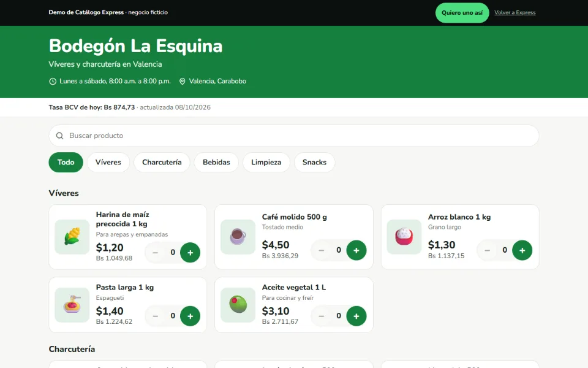Image resolution: width=588 pixels, height=368 pixels.
Task: Reduce Pasta larga quantity with minus
Action: 155,316
